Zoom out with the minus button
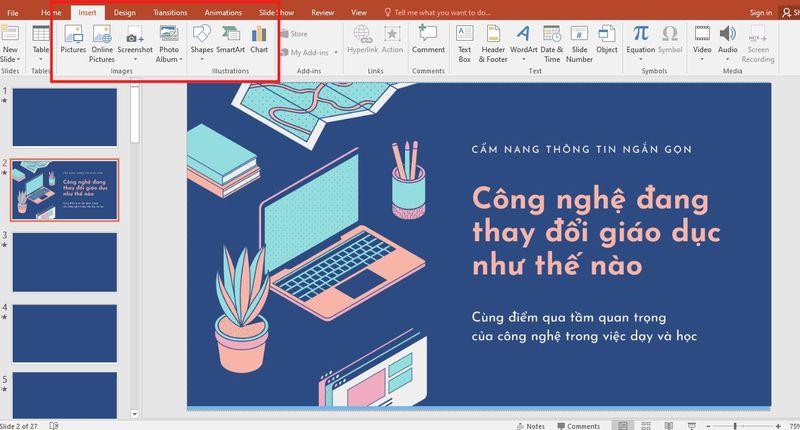800x430 pixels. 708,426
